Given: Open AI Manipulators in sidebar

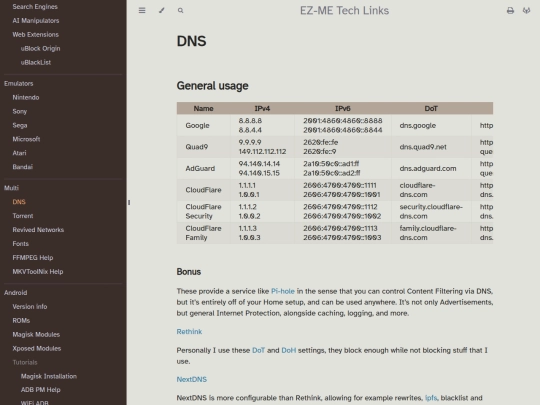Looking at the screenshot, I should tap(36, 21).
